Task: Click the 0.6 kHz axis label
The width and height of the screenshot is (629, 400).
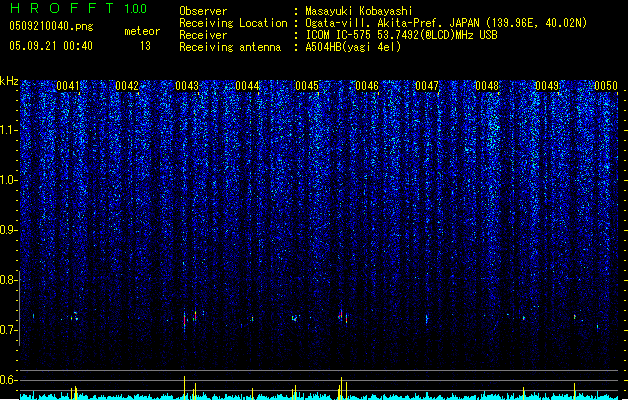Action: click(8, 380)
